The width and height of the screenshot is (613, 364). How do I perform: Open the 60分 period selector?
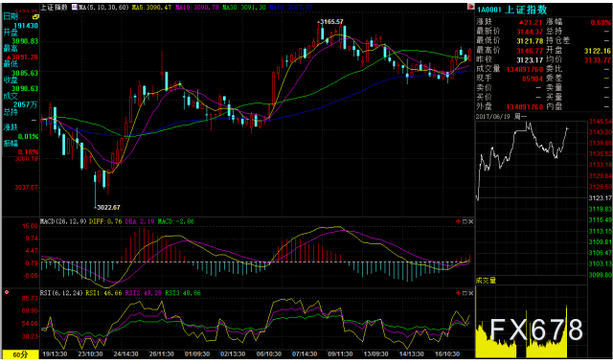point(20,354)
